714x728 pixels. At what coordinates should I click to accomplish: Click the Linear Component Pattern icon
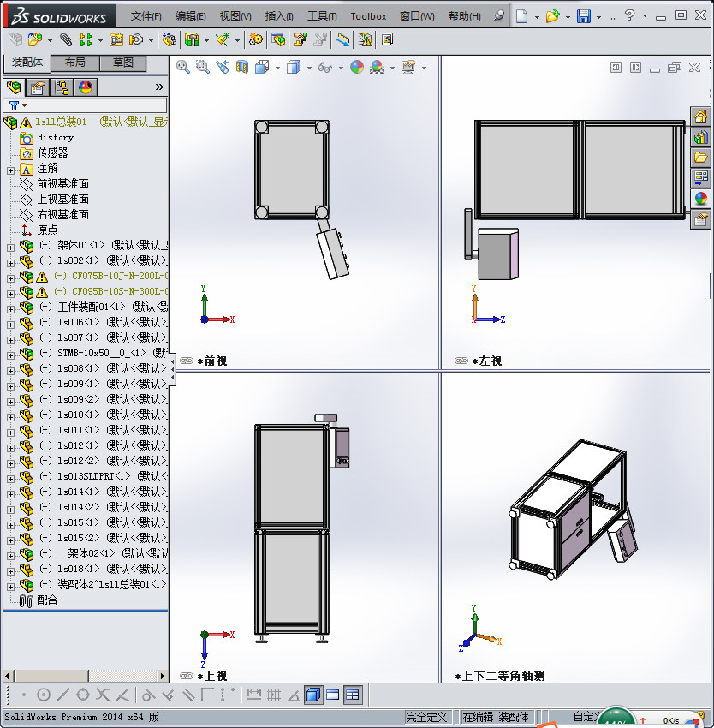tap(86, 40)
